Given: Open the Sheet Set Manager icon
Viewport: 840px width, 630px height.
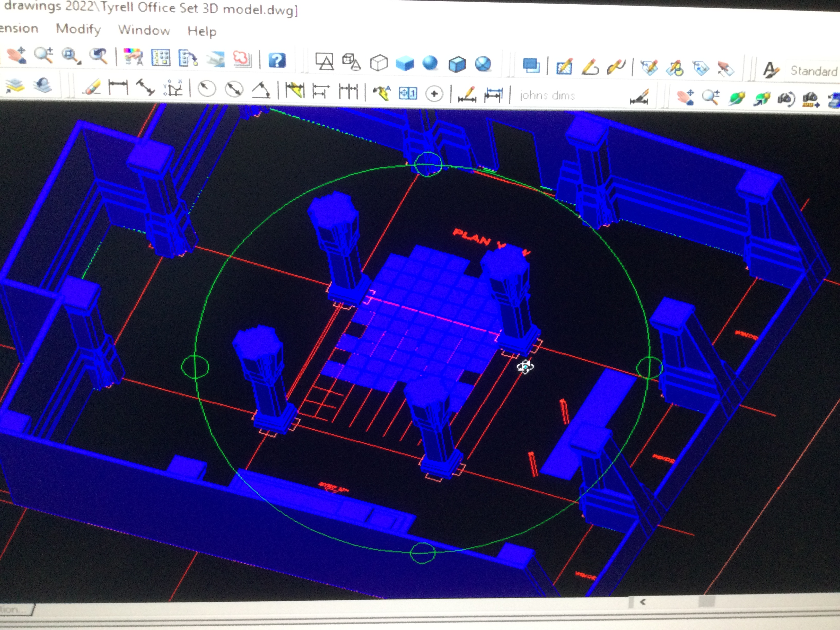Looking at the screenshot, I should (216, 59).
